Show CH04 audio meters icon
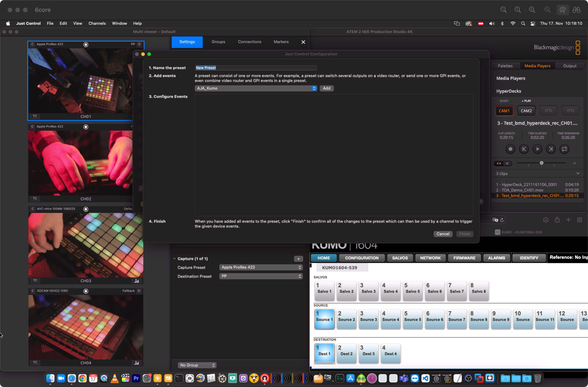 [137, 363]
